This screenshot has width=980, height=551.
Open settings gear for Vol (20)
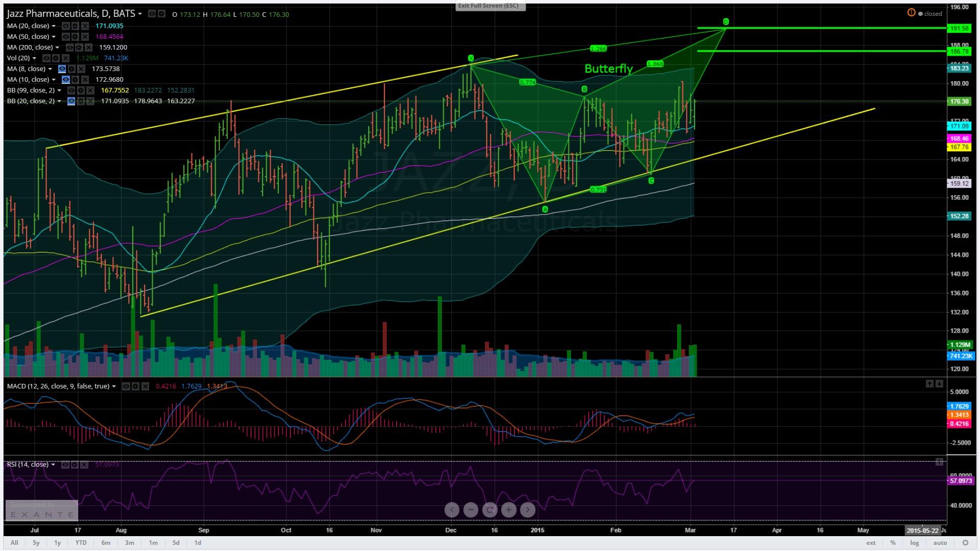coord(56,58)
